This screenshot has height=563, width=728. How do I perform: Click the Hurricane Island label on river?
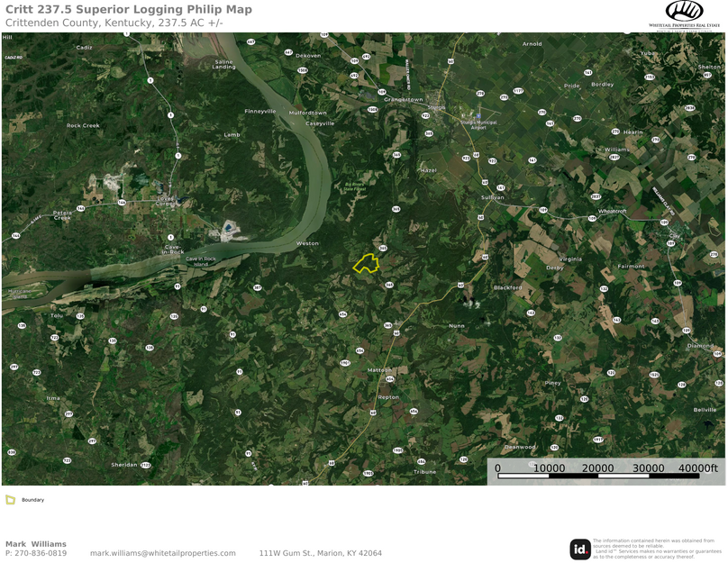20,294
